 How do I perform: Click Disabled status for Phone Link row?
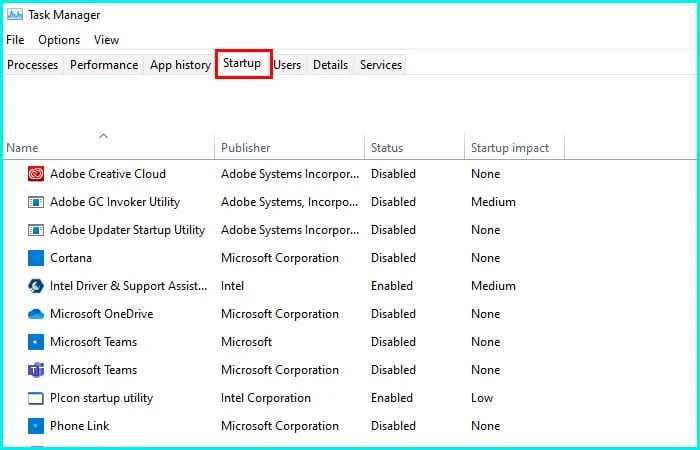(x=393, y=426)
